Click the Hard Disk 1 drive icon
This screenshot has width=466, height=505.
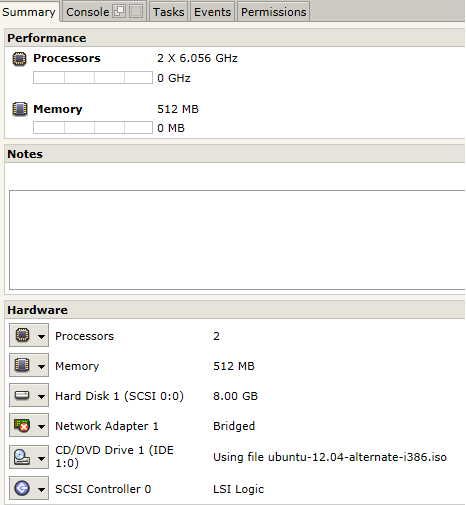22,395
